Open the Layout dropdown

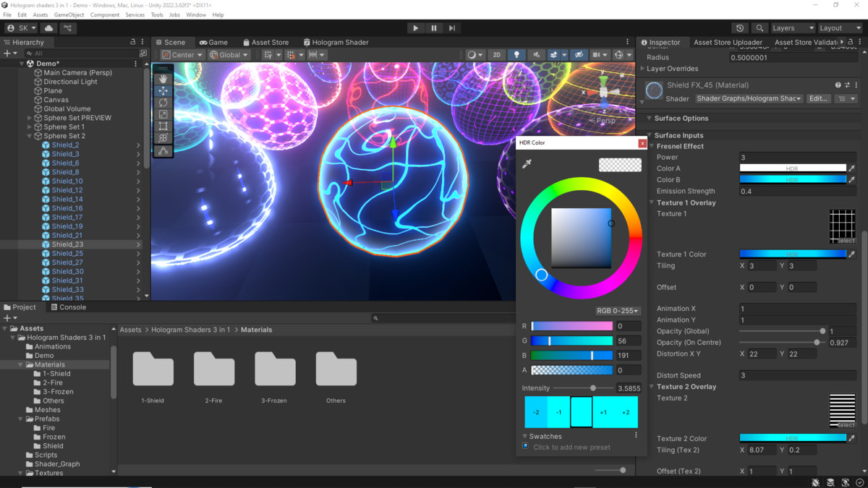[x=840, y=28]
